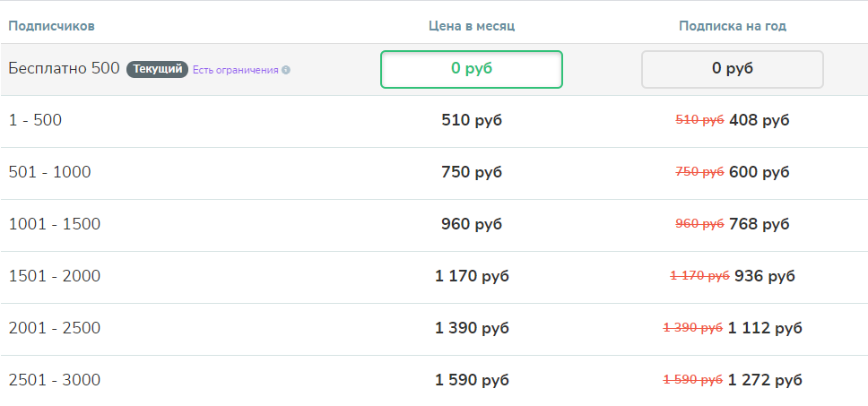Select the 1 - 500 subscribers row

click(36, 120)
